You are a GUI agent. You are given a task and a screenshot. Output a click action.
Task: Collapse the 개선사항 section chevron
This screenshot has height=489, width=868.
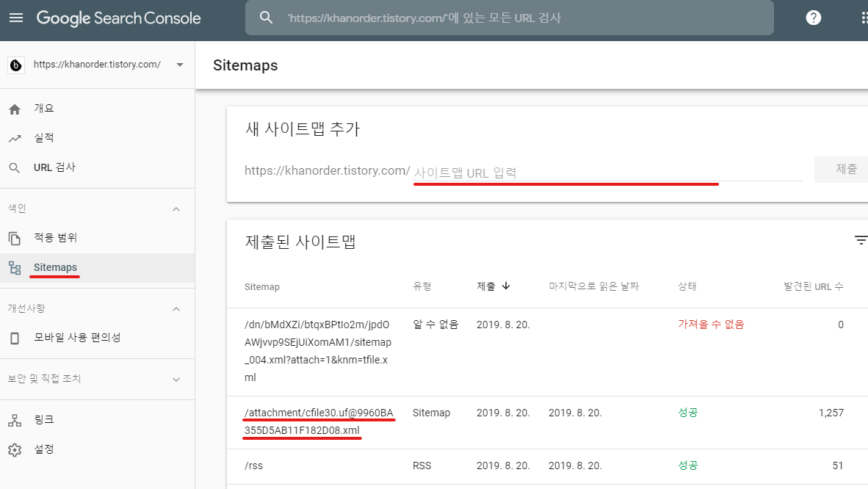coord(176,308)
